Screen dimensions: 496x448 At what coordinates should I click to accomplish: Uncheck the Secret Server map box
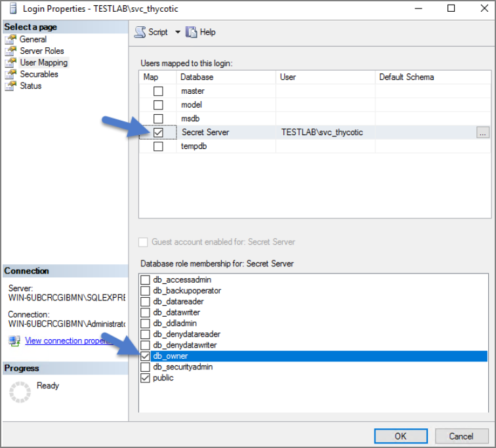click(158, 132)
